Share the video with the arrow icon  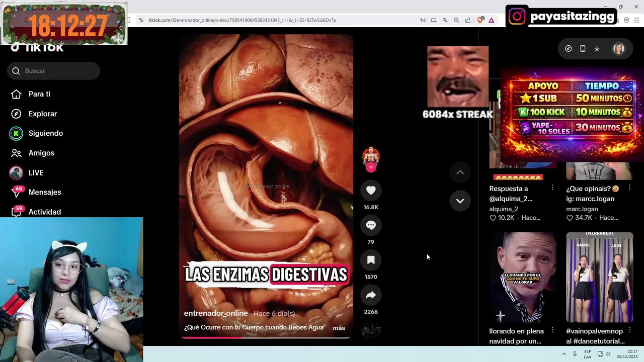(x=371, y=295)
